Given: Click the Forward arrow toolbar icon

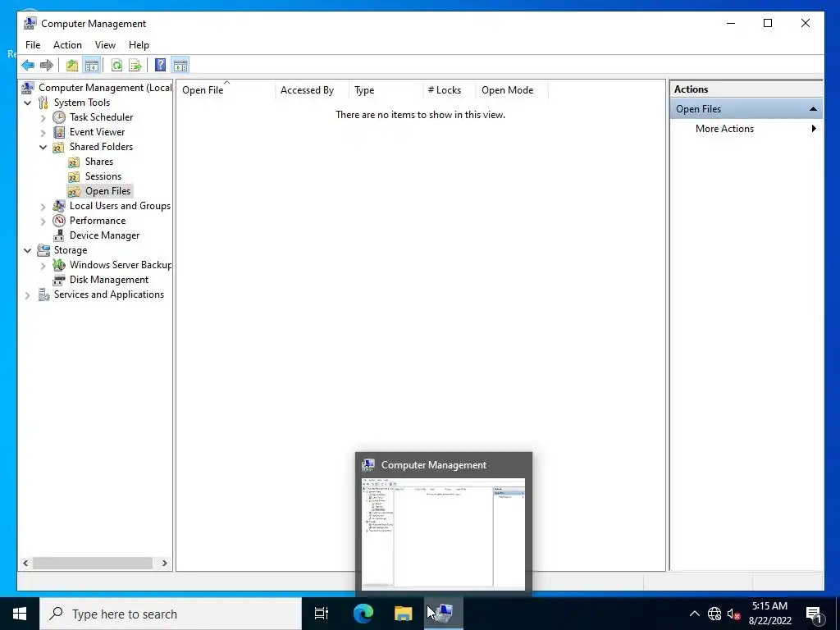Looking at the screenshot, I should click(x=47, y=66).
